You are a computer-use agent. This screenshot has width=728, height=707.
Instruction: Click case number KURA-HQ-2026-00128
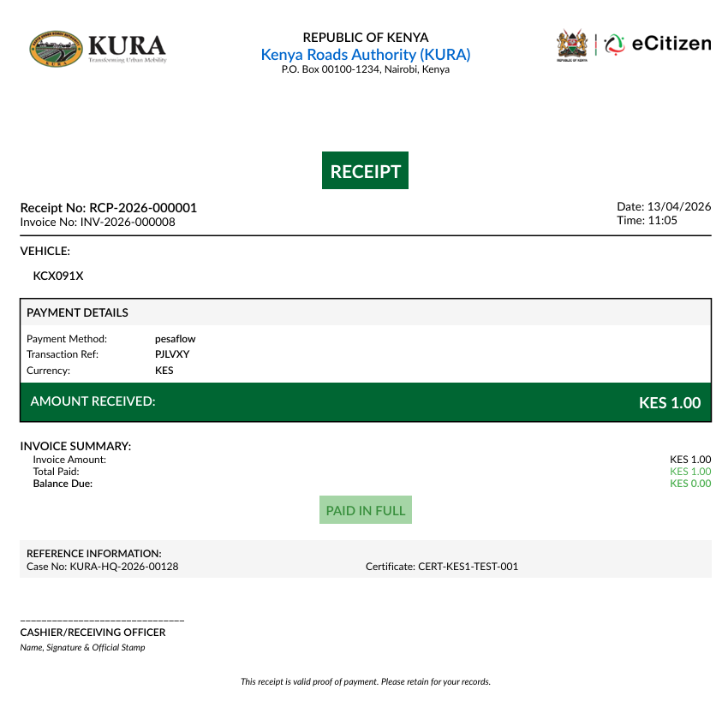124,567
